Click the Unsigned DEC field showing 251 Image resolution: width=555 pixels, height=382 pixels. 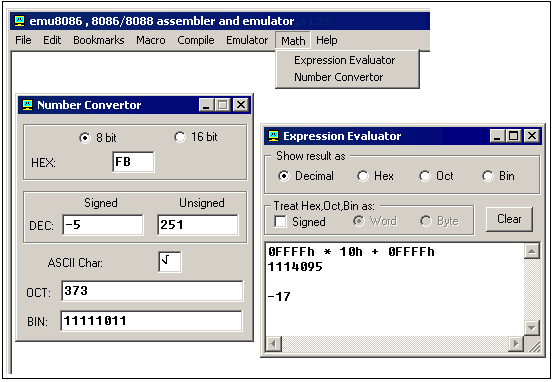pyautogui.click(x=198, y=224)
